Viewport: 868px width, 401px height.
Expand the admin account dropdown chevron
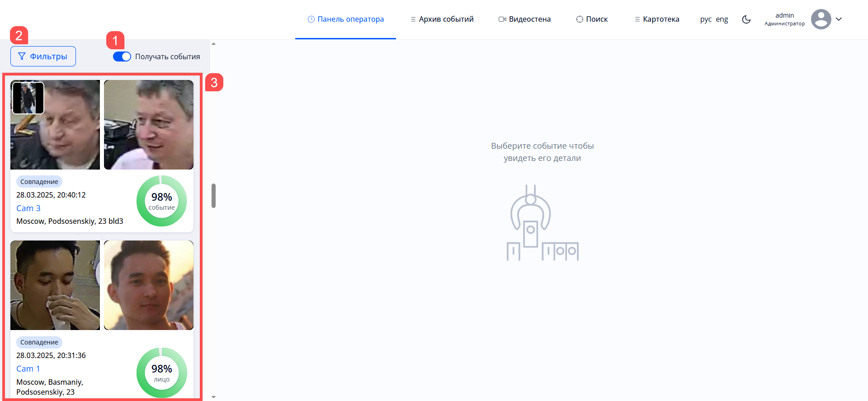click(839, 19)
